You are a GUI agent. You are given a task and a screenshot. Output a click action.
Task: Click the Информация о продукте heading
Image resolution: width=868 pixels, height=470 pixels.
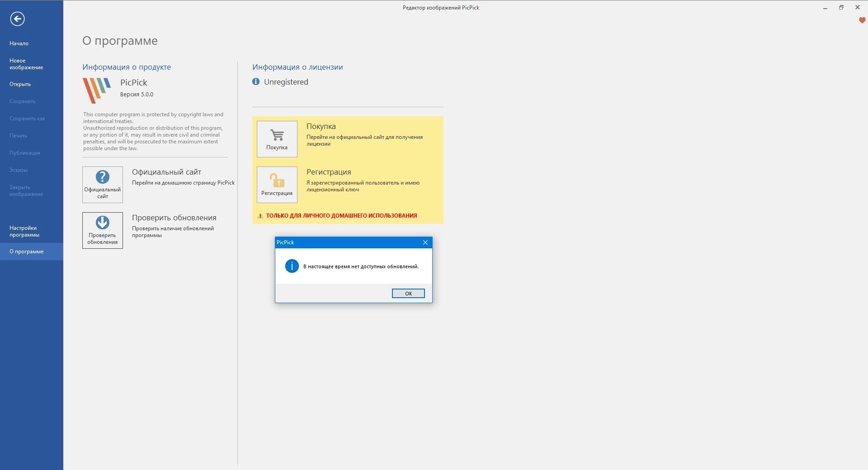127,67
